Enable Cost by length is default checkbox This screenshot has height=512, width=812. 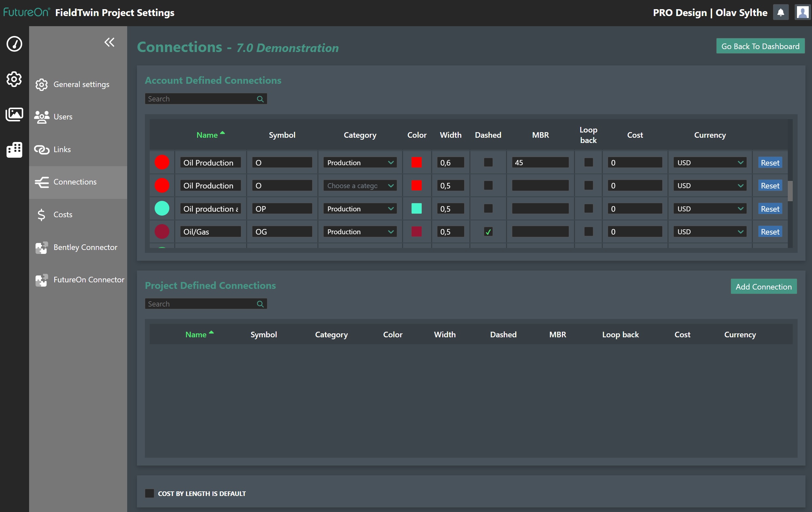pyautogui.click(x=149, y=493)
